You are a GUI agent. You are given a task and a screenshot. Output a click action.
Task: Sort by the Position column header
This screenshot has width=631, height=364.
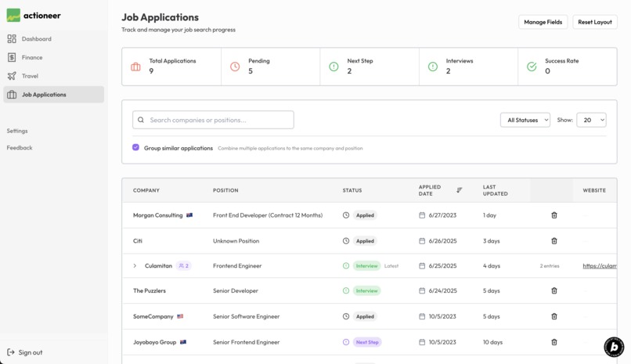click(225, 190)
